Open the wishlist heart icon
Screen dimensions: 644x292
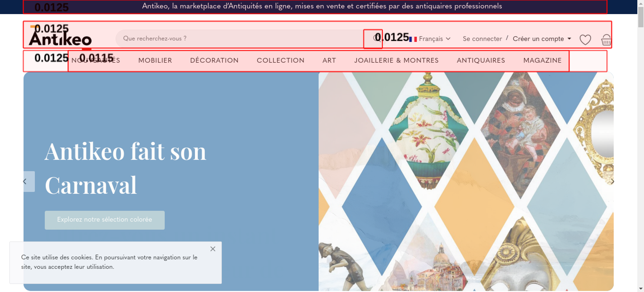click(585, 40)
